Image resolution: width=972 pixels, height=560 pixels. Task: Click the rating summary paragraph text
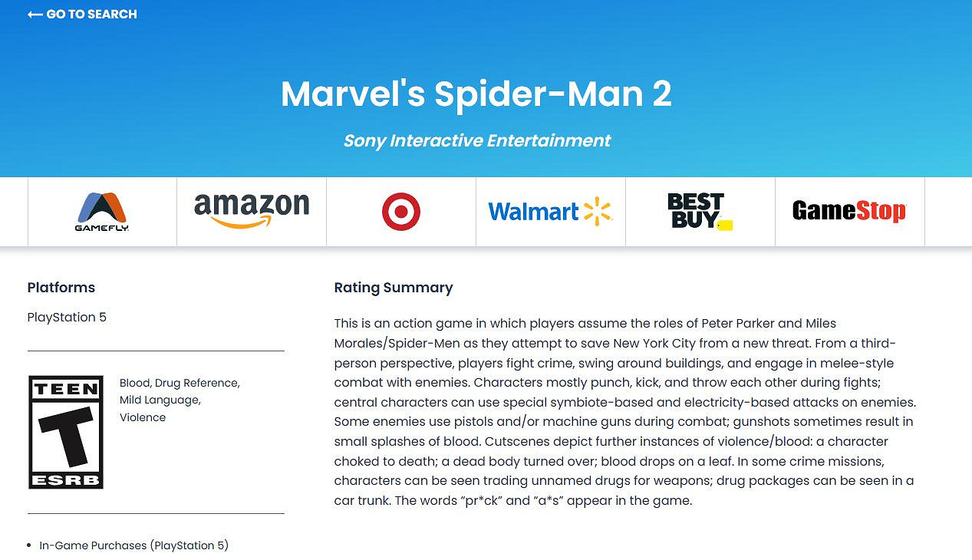(x=624, y=412)
